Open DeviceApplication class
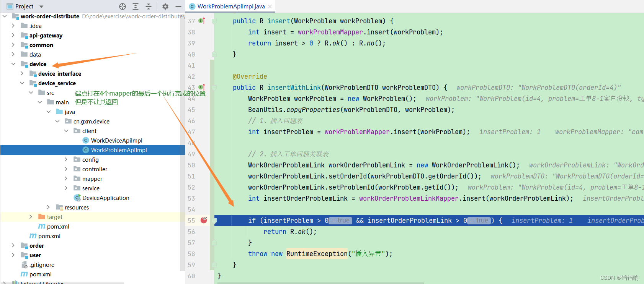This screenshot has height=284, width=644. [x=106, y=198]
